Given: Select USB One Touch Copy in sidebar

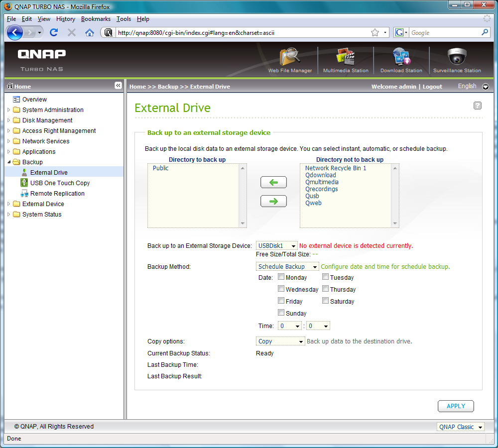Looking at the screenshot, I should pyautogui.click(x=60, y=183).
